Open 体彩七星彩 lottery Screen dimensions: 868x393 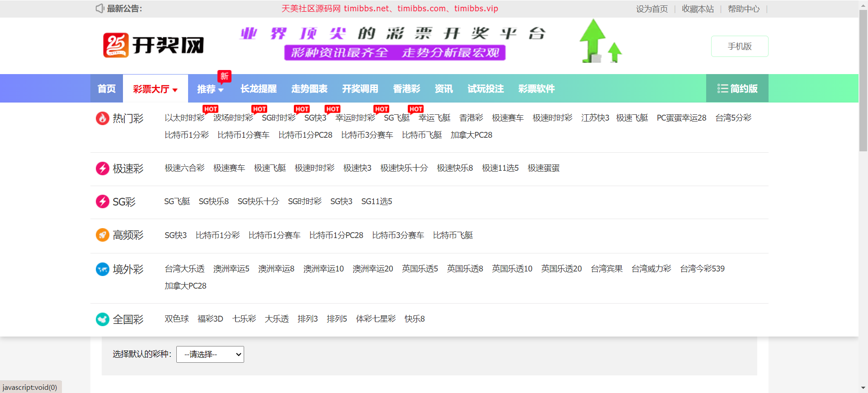point(376,319)
